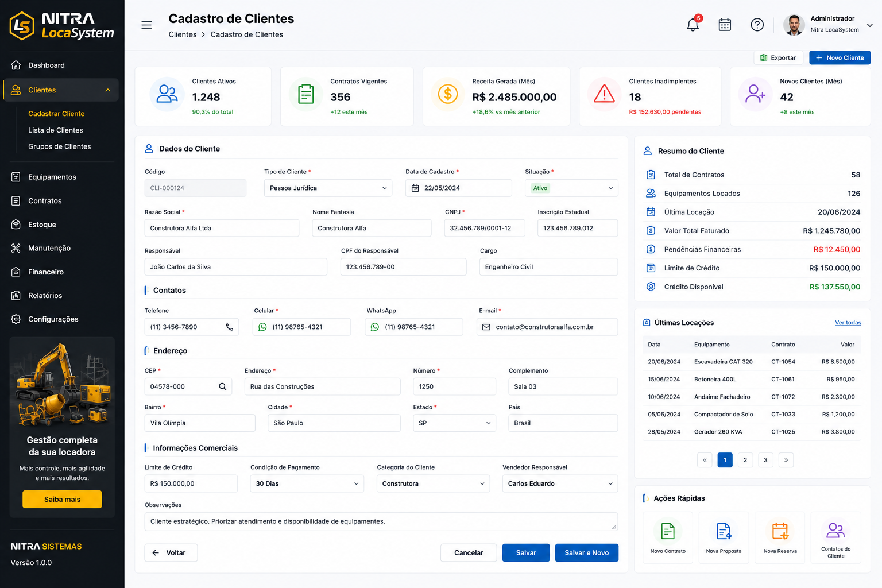
Task: Go to page 2 of Últimas Locações
Action: (745, 460)
